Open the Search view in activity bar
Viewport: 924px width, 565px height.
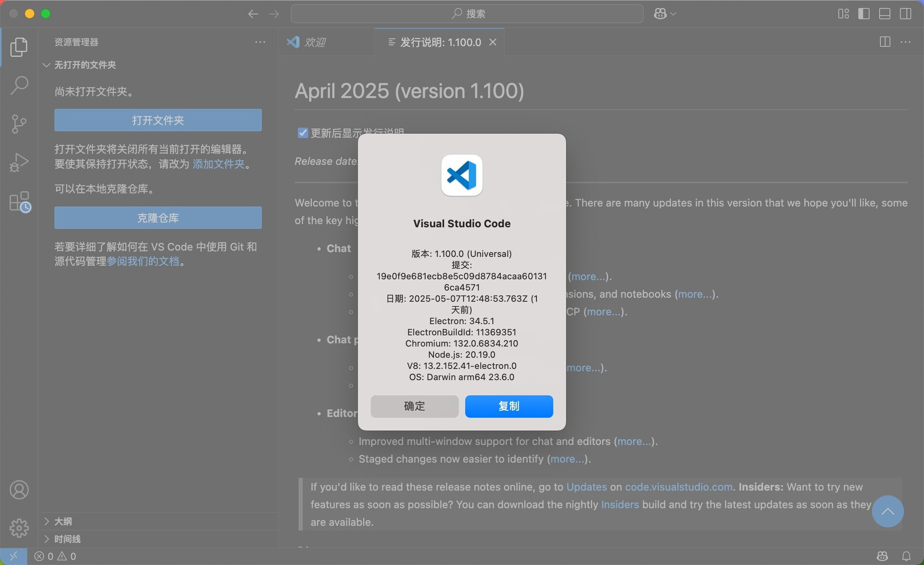(19, 85)
